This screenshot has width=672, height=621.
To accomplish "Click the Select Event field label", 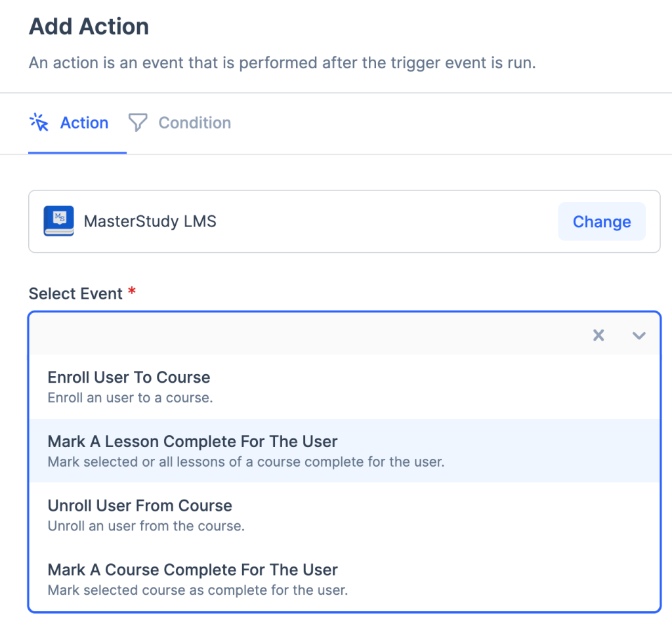I will 75,293.
